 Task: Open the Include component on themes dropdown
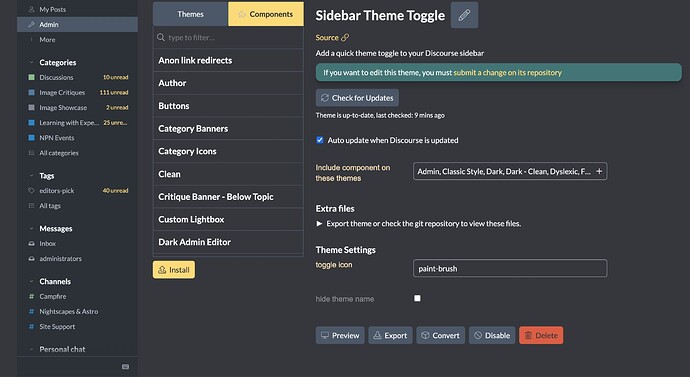tap(510, 171)
